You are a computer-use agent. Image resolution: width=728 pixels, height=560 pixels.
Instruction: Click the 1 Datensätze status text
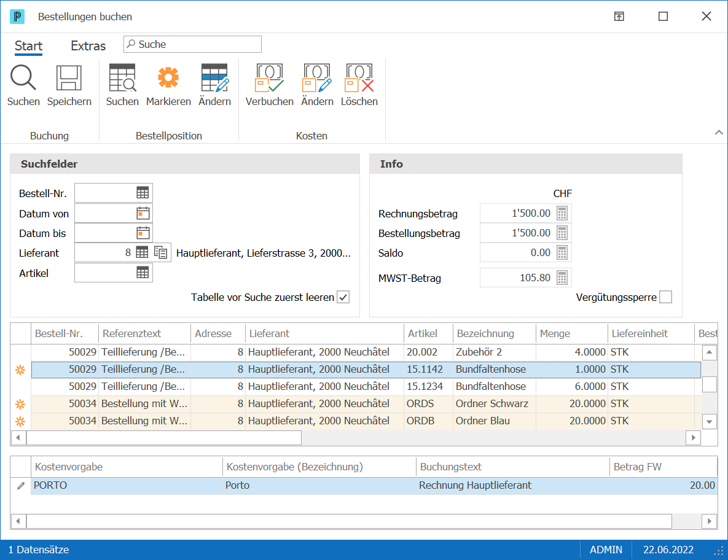[39, 550]
